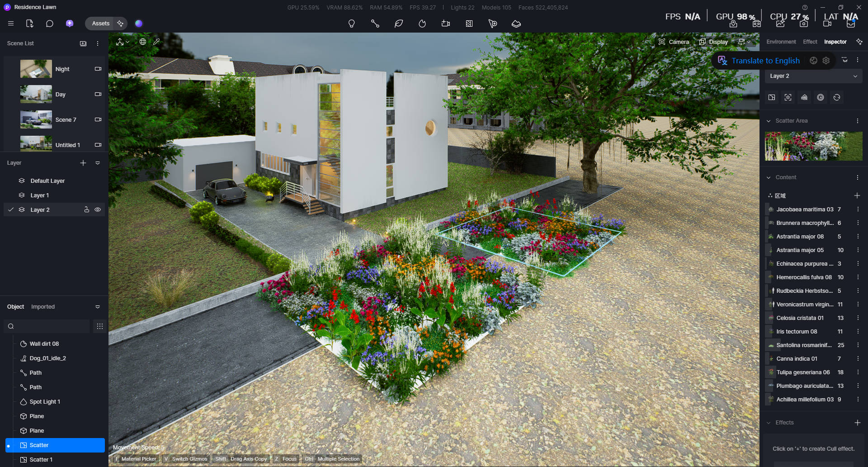Toggle the aspect icon on Untitled 1

98,145
